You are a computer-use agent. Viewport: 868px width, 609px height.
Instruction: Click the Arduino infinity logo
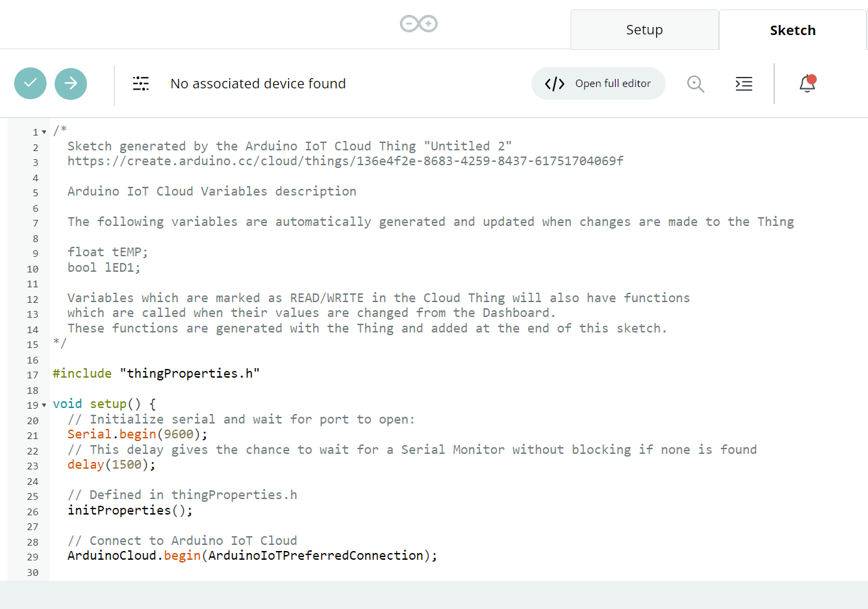click(419, 24)
